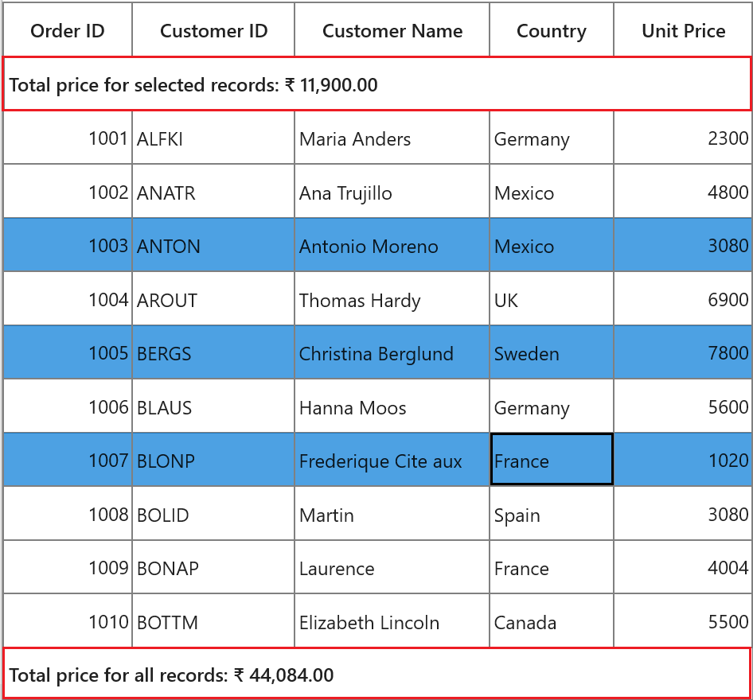Click the Laurence customer name cell
The width and height of the screenshot is (753, 700).
pyautogui.click(x=392, y=567)
